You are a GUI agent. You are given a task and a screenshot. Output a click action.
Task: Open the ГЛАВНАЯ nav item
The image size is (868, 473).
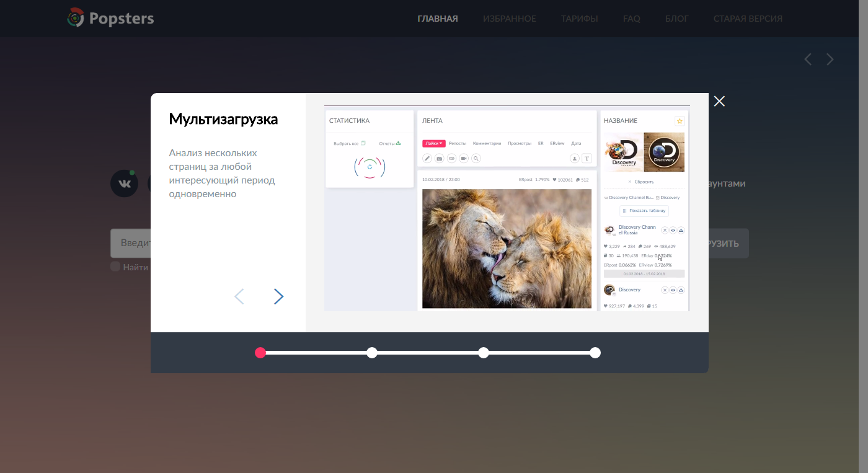pos(438,19)
